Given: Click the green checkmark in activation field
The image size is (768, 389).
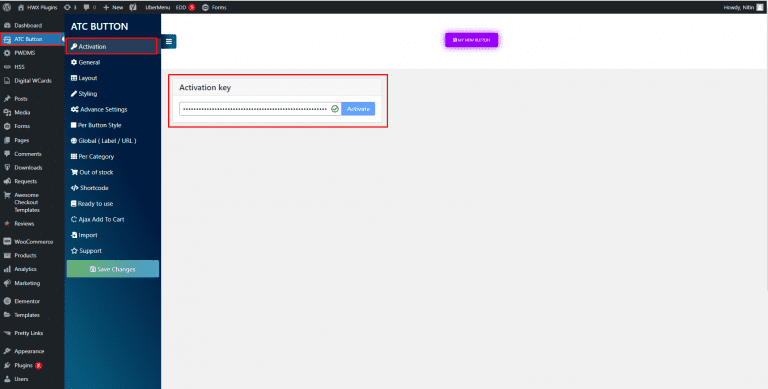Looking at the screenshot, I should [335, 109].
